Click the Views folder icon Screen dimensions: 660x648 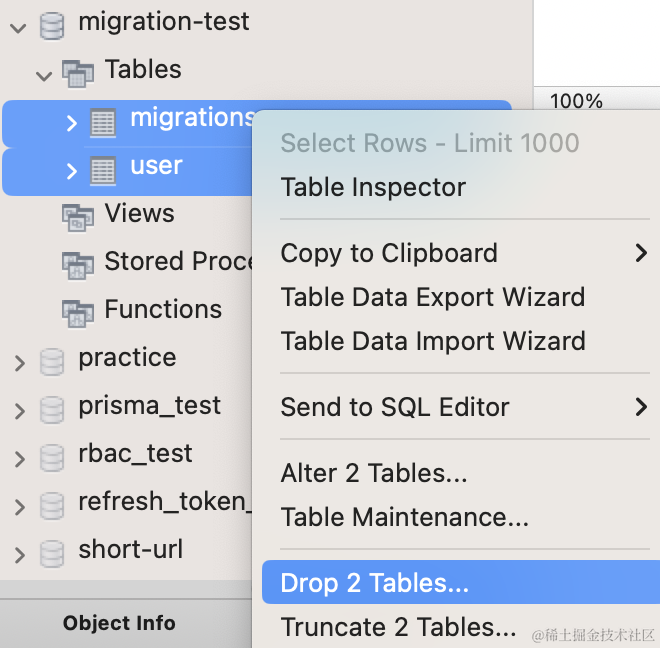(77, 215)
